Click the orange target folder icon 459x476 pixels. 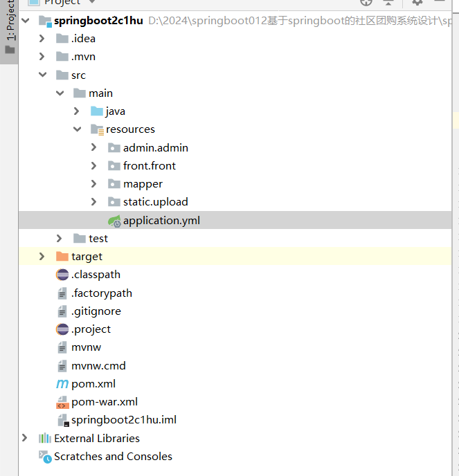pos(62,257)
